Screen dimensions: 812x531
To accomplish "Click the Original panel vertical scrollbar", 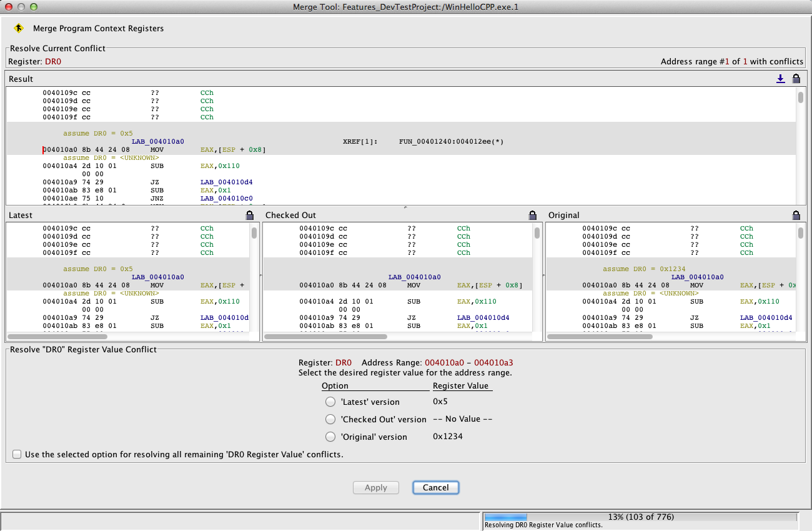I will point(801,233).
